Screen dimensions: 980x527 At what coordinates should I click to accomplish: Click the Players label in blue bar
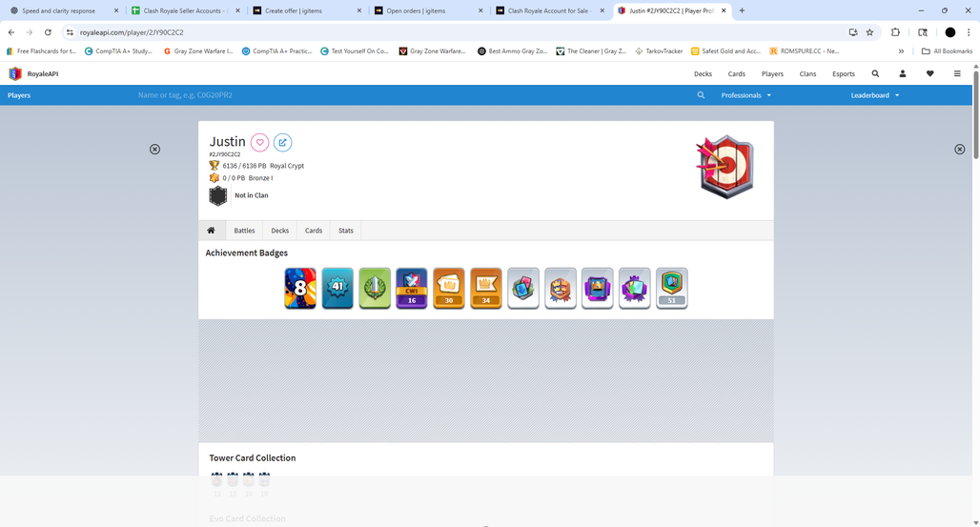click(x=19, y=95)
